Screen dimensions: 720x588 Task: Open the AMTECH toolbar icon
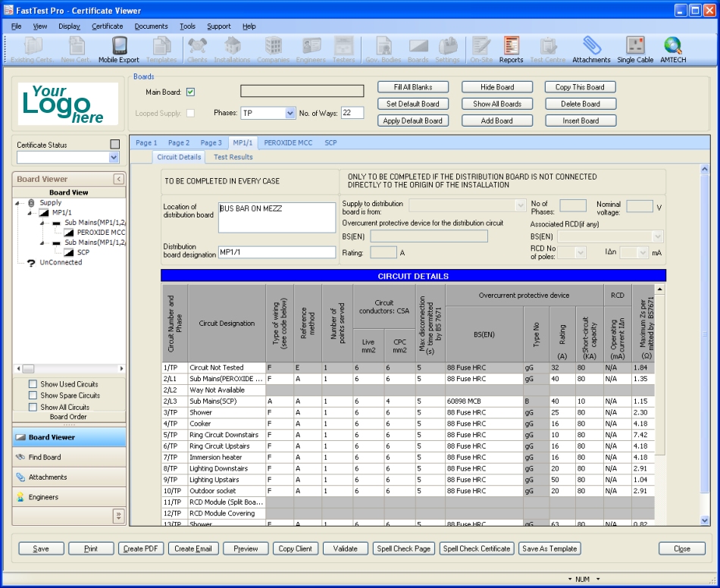point(673,49)
